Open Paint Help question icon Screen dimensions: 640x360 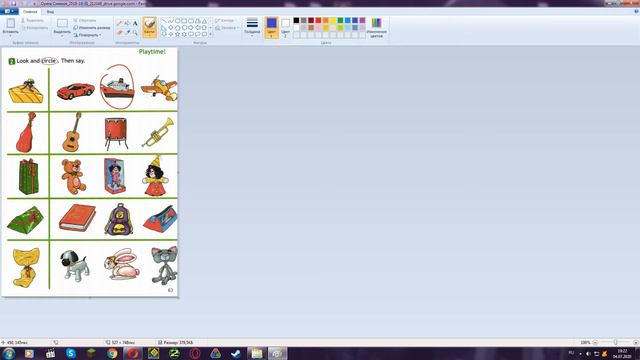coord(636,11)
